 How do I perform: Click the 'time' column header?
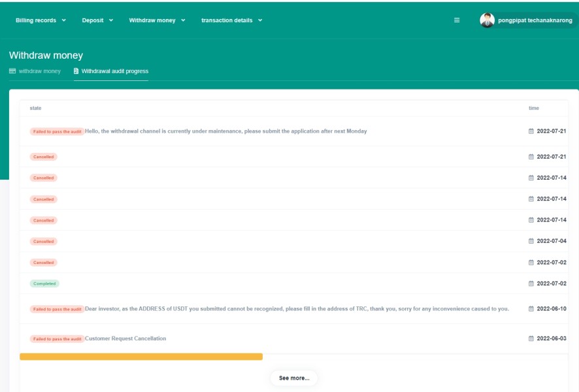pos(533,108)
